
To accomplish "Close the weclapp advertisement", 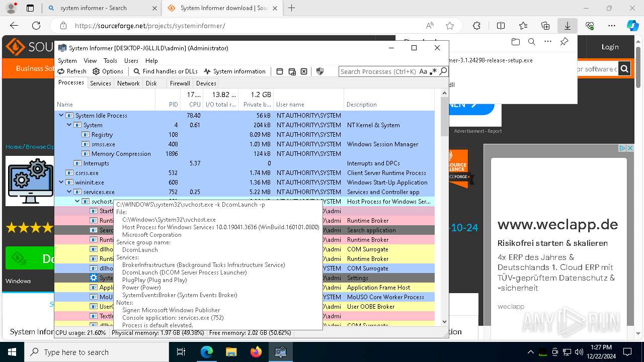I will 629,148.
